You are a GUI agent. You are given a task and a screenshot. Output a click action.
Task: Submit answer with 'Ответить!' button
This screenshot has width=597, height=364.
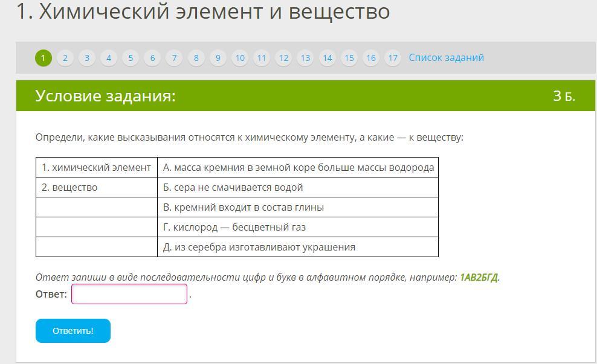point(73,331)
